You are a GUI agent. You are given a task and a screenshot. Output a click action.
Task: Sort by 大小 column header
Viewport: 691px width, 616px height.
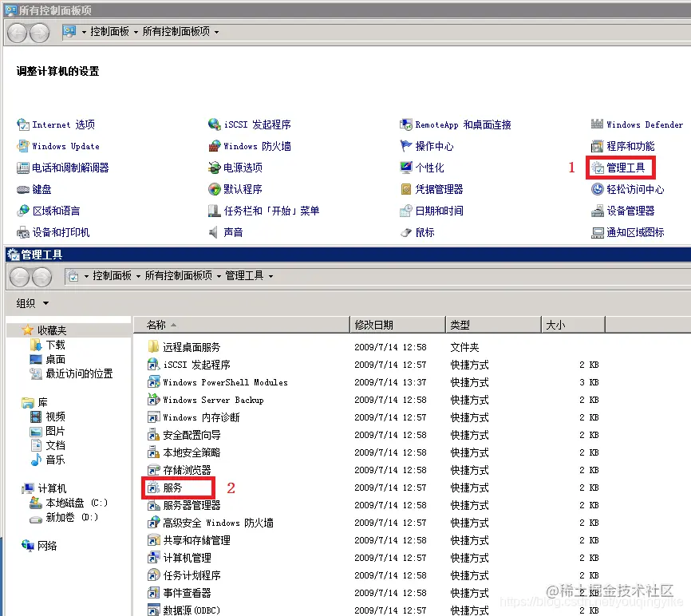pyautogui.click(x=573, y=326)
